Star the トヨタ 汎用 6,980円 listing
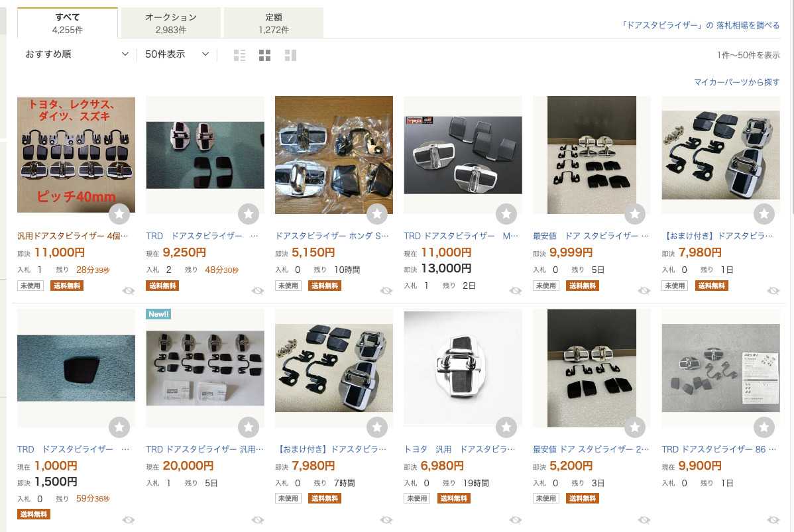This screenshot has height=532, width=794. point(506,427)
